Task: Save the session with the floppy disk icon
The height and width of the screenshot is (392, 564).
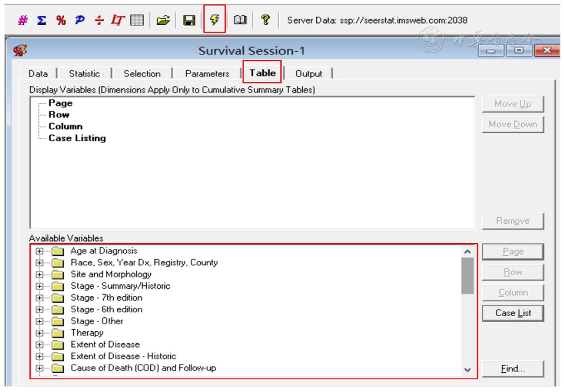Action: click(x=189, y=20)
